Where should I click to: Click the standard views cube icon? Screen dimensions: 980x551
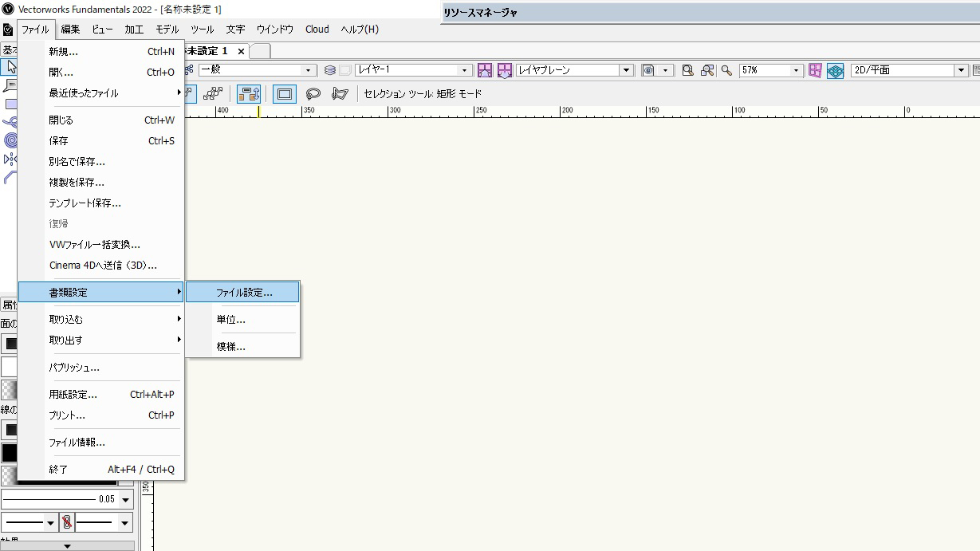coord(835,70)
